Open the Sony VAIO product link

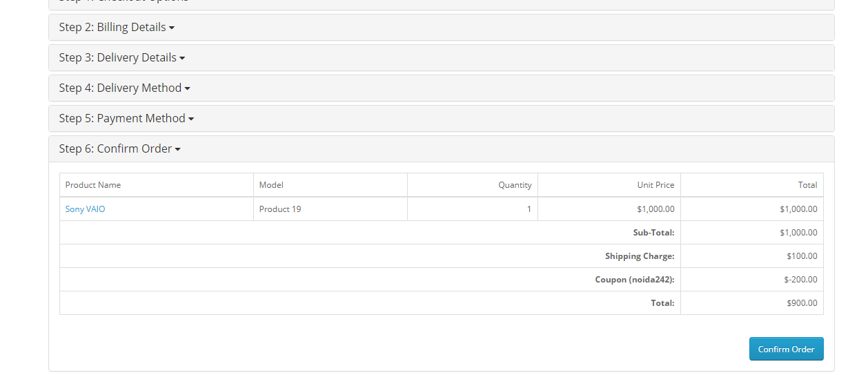[x=86, y=209]
